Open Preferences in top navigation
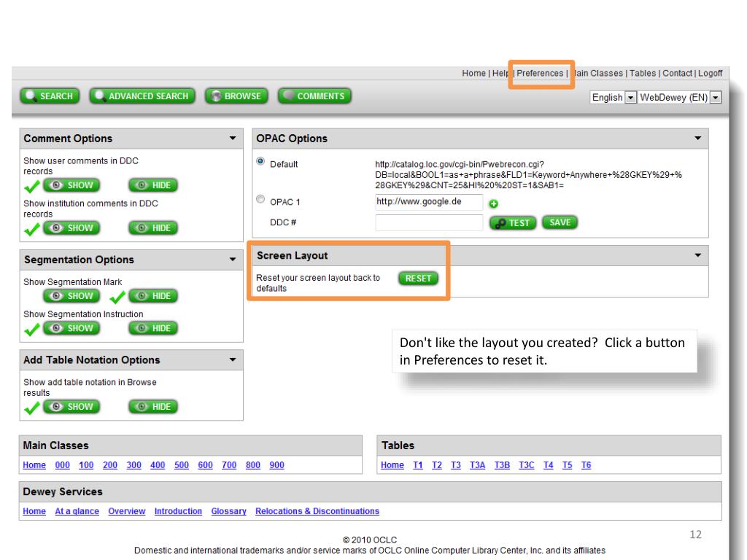The width and height of the screenshot is (747, 560). [x=540, y=73]
